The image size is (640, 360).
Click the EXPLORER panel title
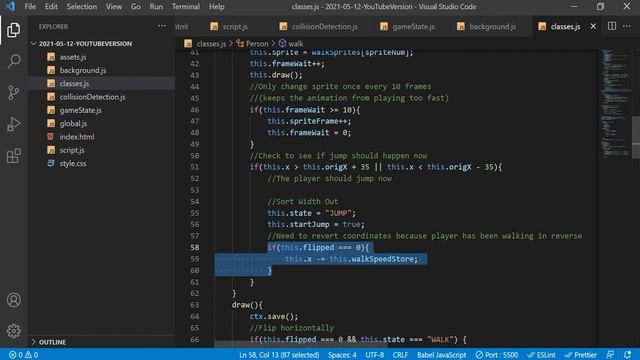tap(53, 27)
